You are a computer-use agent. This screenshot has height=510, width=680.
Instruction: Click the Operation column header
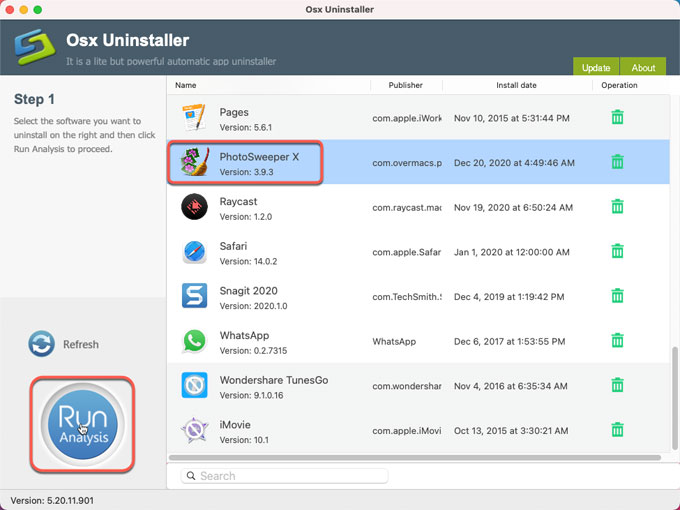pos(619,85)
